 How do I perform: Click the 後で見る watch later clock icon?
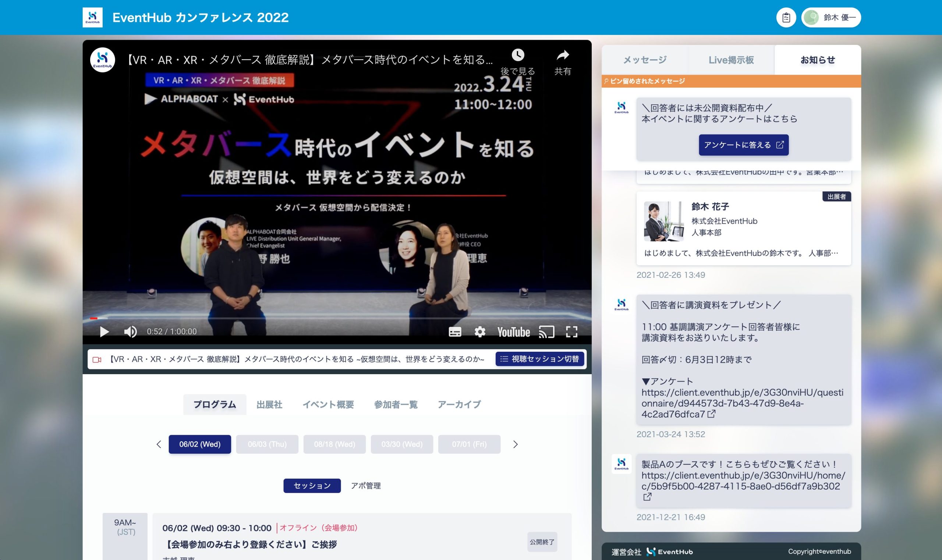point(517,55)
